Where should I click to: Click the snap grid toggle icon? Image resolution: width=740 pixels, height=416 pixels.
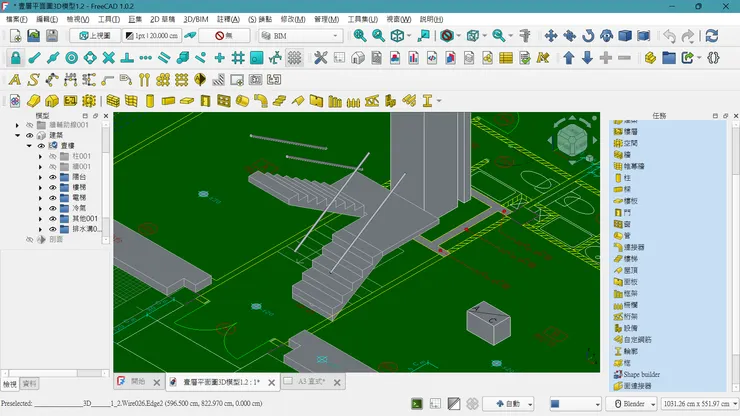[x=238, y=57]
